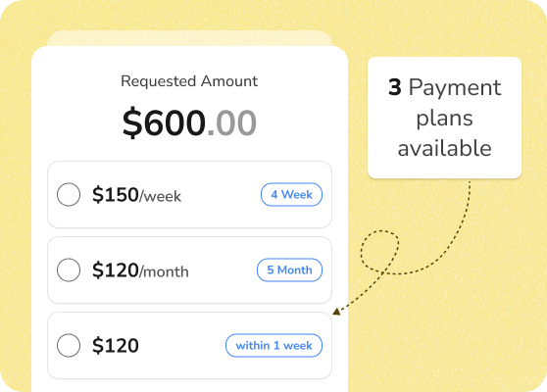Click the $120 price text in last plan
547x392 pixels.
(116, 346)
